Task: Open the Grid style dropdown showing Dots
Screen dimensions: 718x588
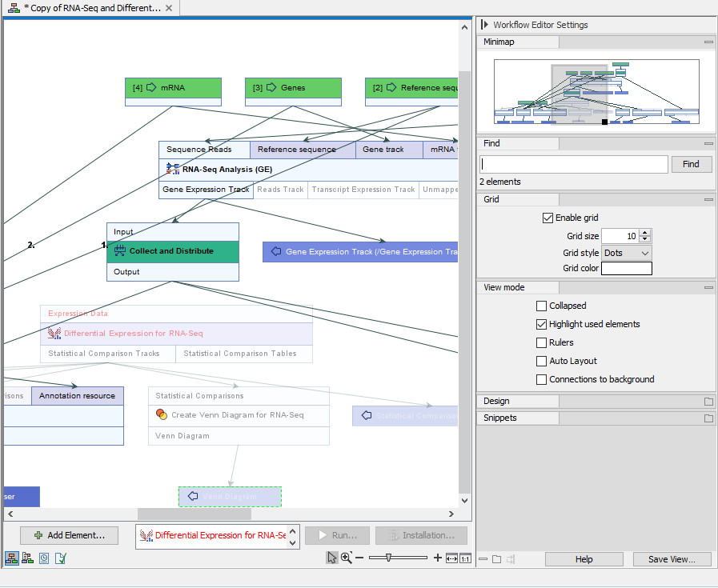Action: tap(626, 252)
